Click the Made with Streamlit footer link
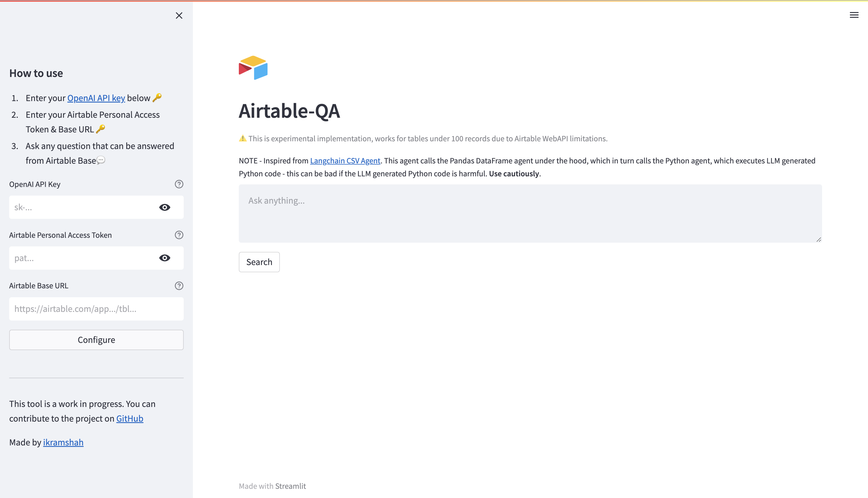Screen dimensions: 868x498 click(290, 486)
